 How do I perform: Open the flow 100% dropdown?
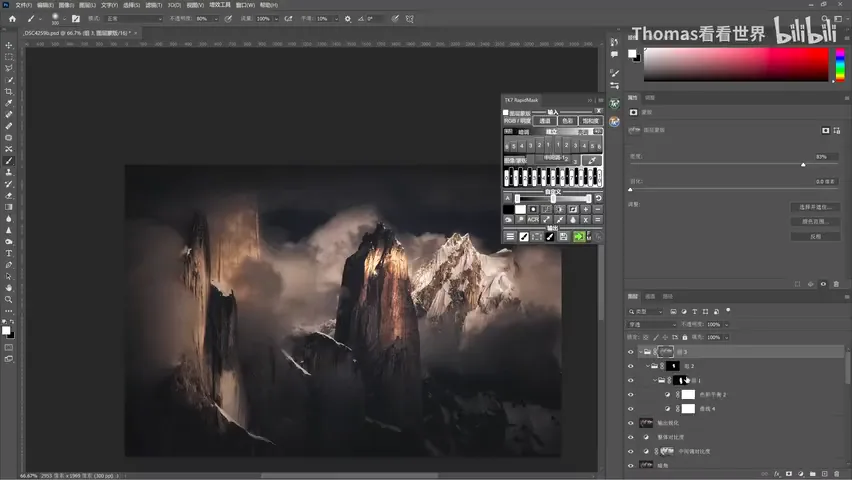point(276,18)
